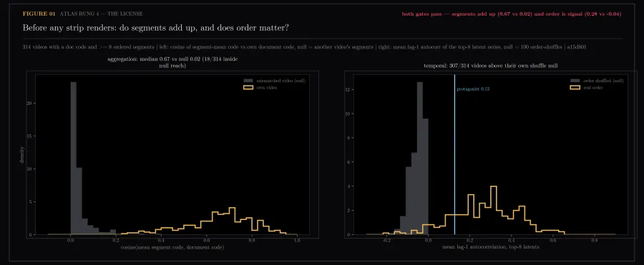Viewport: 644px width, 265px height.
Task: Click the cyan protagonist vertical line
Action: pos(454,154)
